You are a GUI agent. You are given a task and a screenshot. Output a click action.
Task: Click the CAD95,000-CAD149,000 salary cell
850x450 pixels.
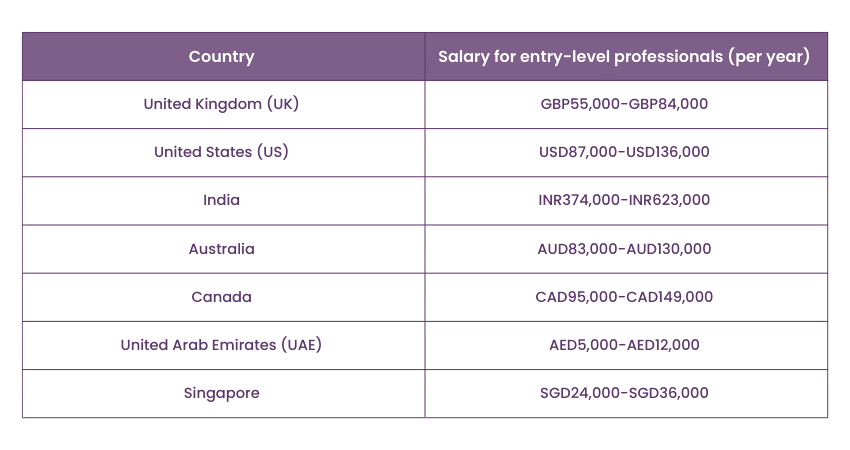click(x=624, y=297)
